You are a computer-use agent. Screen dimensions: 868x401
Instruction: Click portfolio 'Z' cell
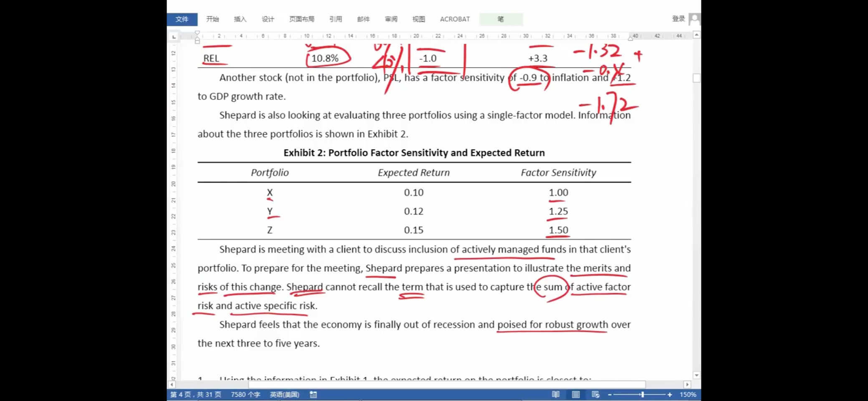(270, 230)
